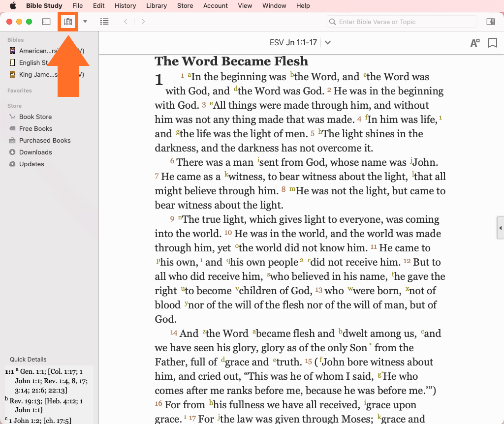The height and width of the screenshot is (424, 504).
Task: Open the dropdown arrow beside Library icon
Action: [85, 22]
